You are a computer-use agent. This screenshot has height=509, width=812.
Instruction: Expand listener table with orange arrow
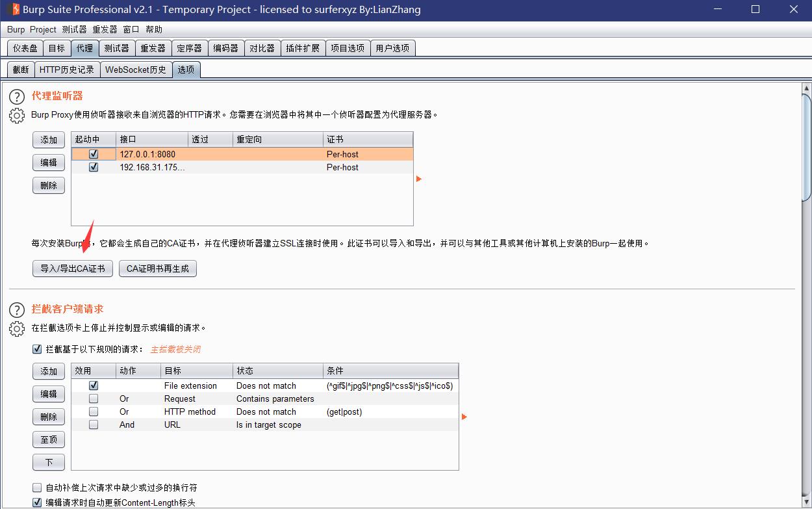click(x=419, y=179)
